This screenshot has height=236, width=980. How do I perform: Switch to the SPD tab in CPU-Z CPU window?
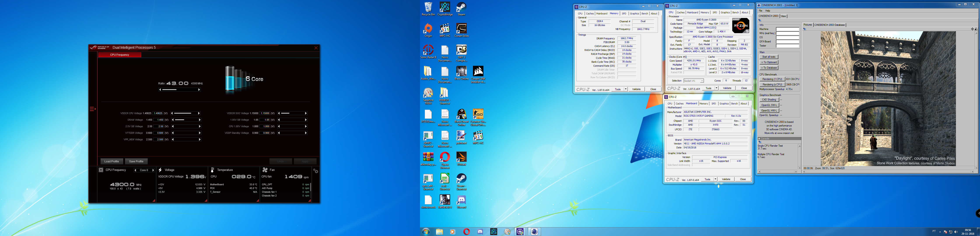coord(714,12)
